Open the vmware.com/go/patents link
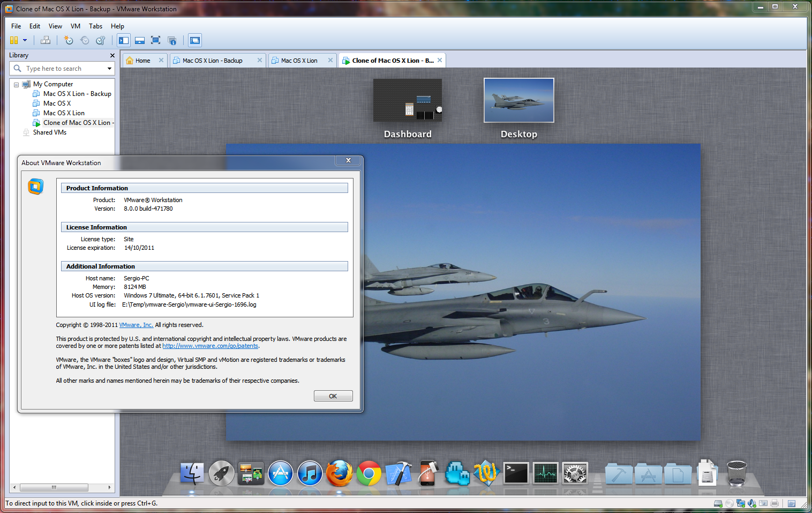 (210, 346)
